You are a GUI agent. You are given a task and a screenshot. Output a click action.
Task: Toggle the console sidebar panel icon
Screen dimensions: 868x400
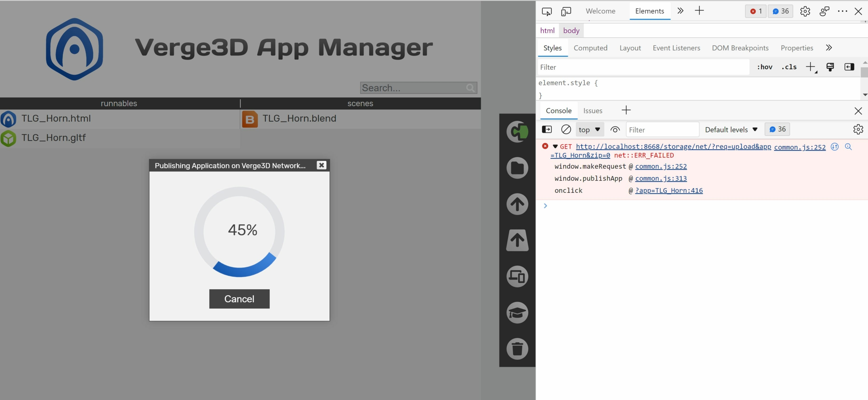547,129
